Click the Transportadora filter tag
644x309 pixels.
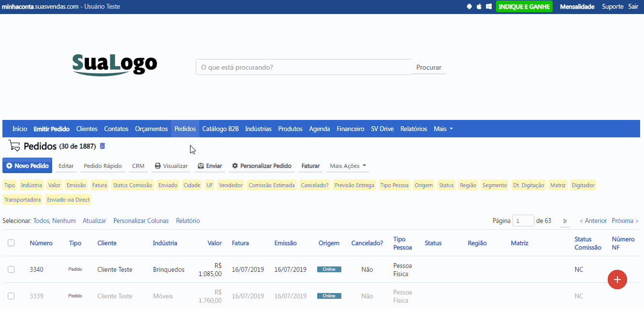[23, 200]
